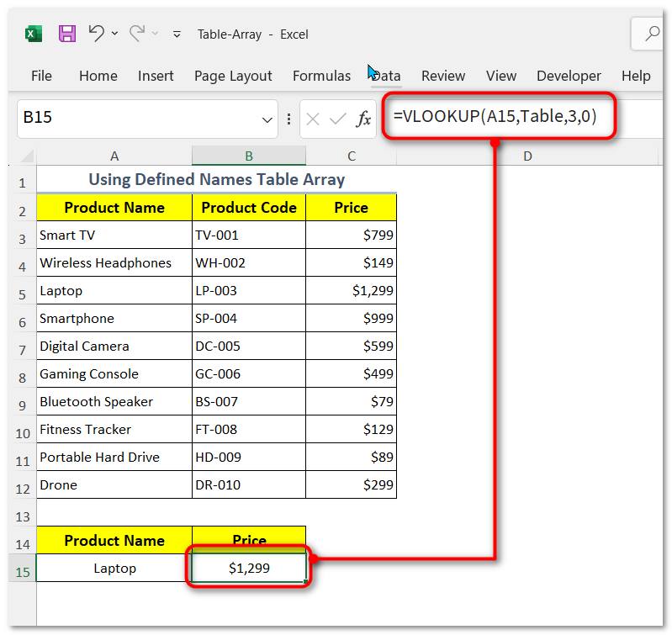The width and height of the screenshot is (672, 635).
Task: Open Insert Function fx button
Action: point(362,119)
